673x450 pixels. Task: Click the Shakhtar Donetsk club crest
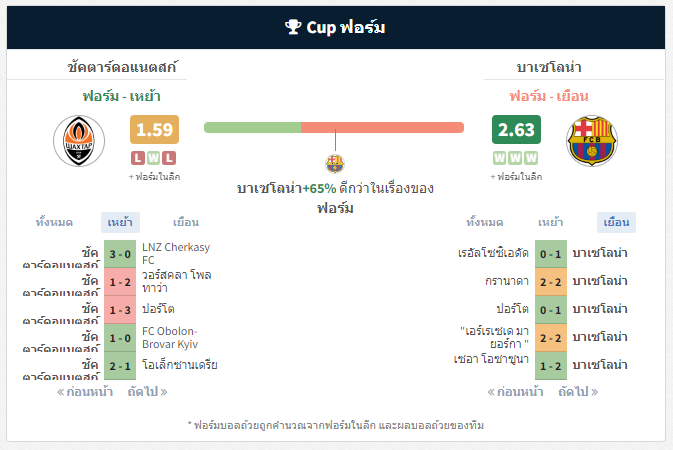tap(79, 141)
